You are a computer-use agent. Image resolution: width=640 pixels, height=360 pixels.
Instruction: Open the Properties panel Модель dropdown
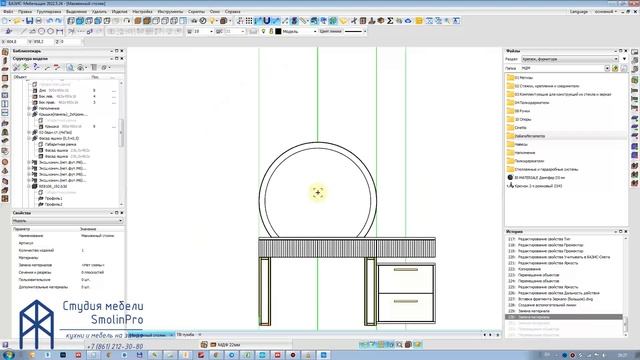click(x=67, y=221)
